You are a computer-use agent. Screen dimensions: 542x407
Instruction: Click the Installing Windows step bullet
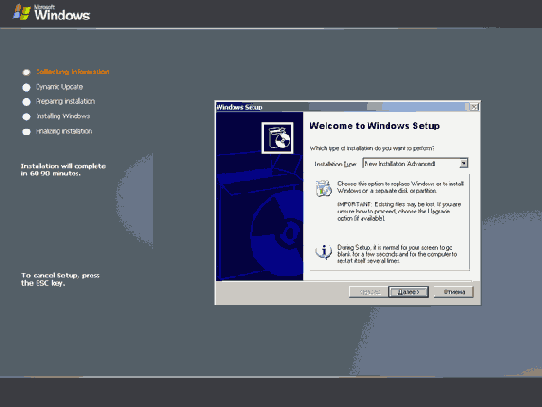(26, 117)
